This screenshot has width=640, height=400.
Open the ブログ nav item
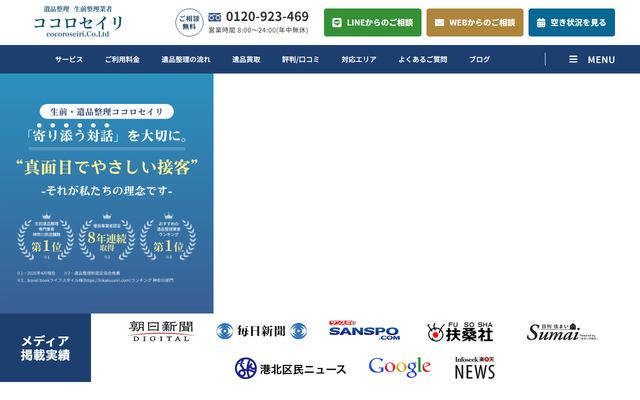coord(479,59)
